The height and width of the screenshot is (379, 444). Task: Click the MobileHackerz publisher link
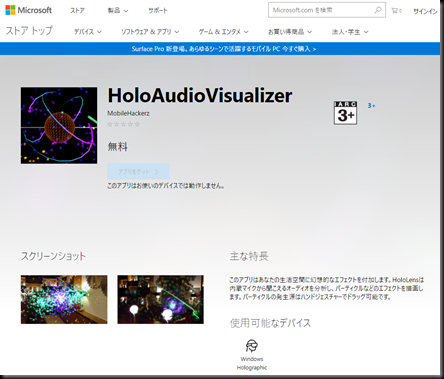pyautogui.click(x=128, y=113)
